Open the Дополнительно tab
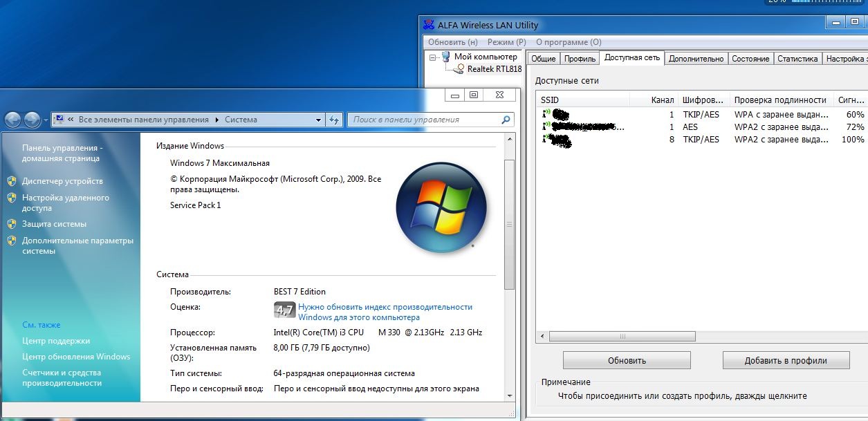The width and height of the screenshot is (868, 421). 696,59
